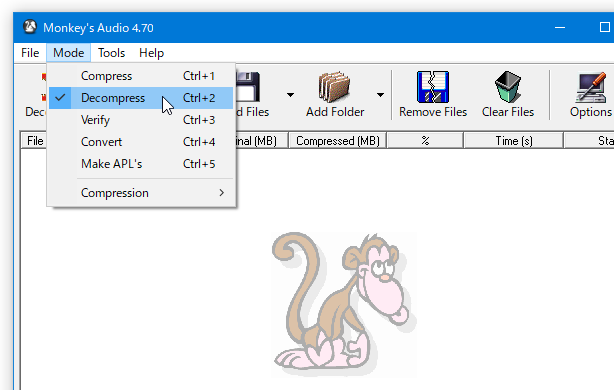This screenshot has width=614, height=390.
Task: Click the % column header
Action: pos(425,141)
